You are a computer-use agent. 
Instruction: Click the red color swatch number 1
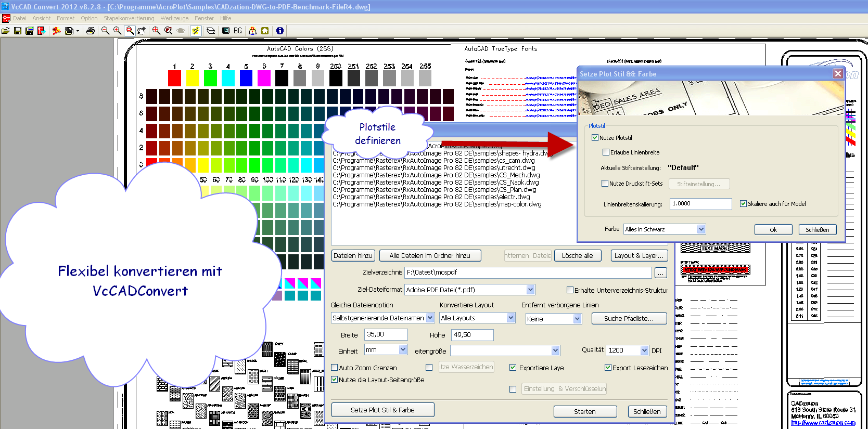tap(174, 78)
